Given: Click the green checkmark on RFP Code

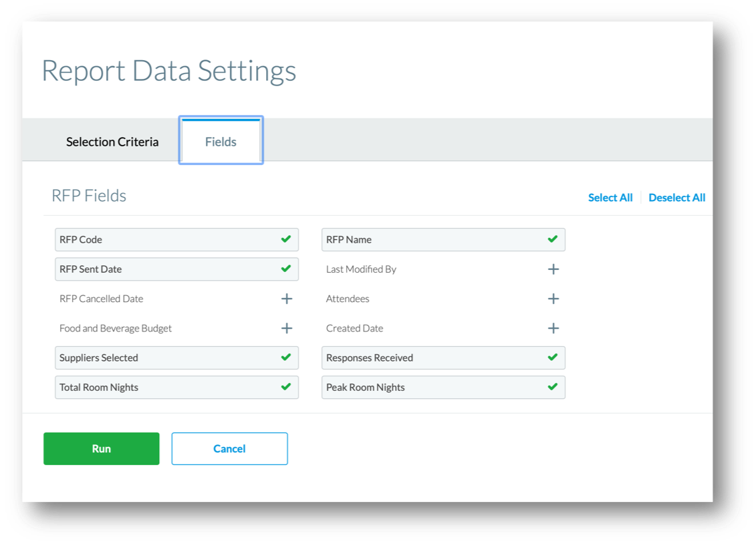Looking at the screenshot, I should point(286,239).
